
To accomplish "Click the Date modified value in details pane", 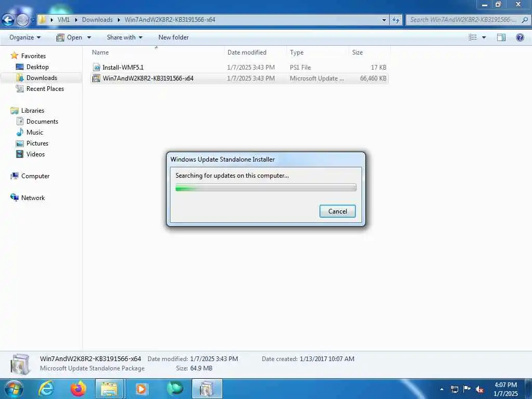I will (x=214, y=359).
